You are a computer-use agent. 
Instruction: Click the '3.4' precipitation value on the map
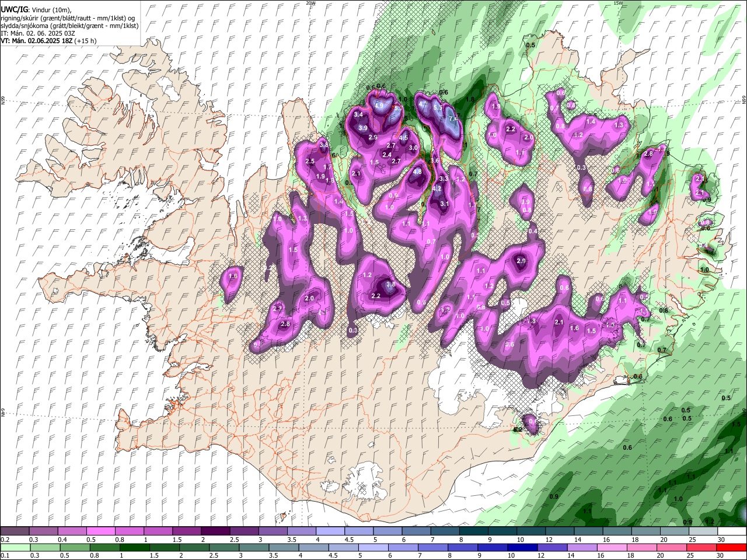point(358,115)
